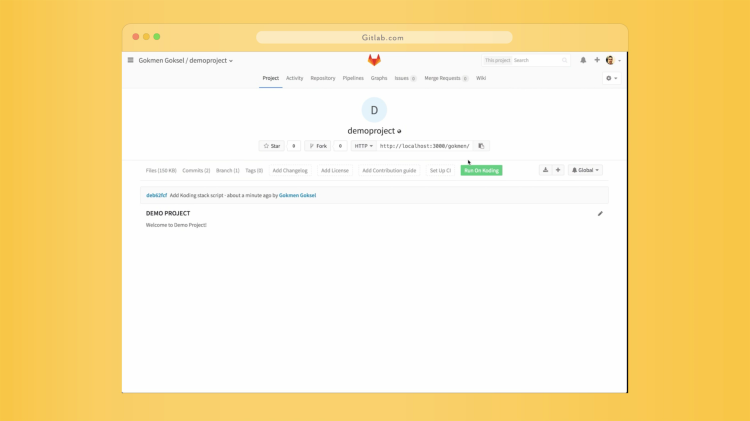The height and width of the screenshot is (421, 750).
Task: Click the demoproject title text
Action: coord(371,131)
